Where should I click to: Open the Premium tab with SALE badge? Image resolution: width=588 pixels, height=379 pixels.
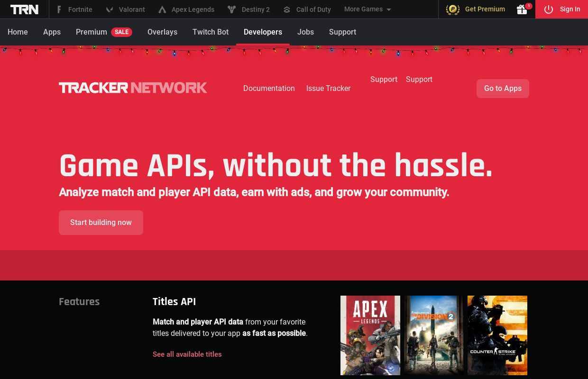[x=104, y=32]
